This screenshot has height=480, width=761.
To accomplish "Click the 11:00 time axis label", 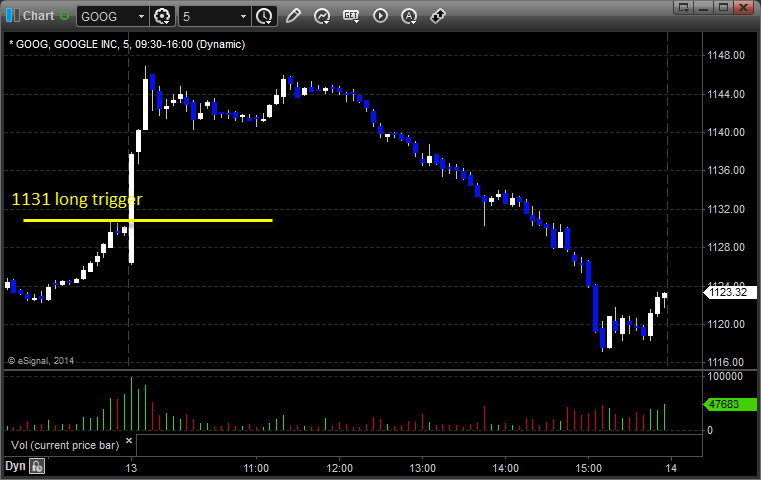I will click(x=256, y=468).
